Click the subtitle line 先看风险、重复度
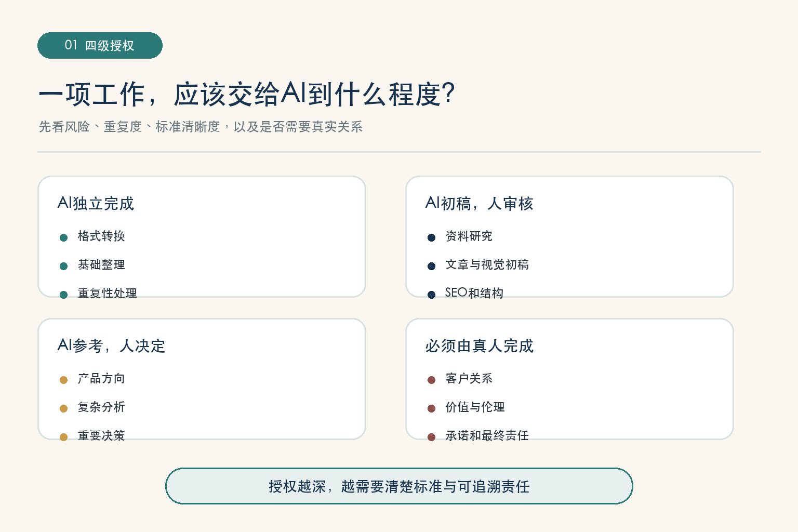The height and width of the screenshot is (532, 798). [201, 126]
